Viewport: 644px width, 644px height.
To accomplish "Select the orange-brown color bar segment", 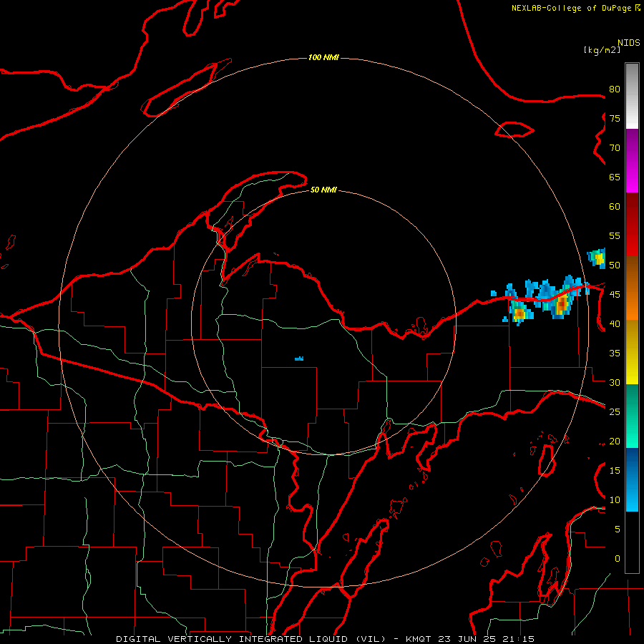I will 632,288.
